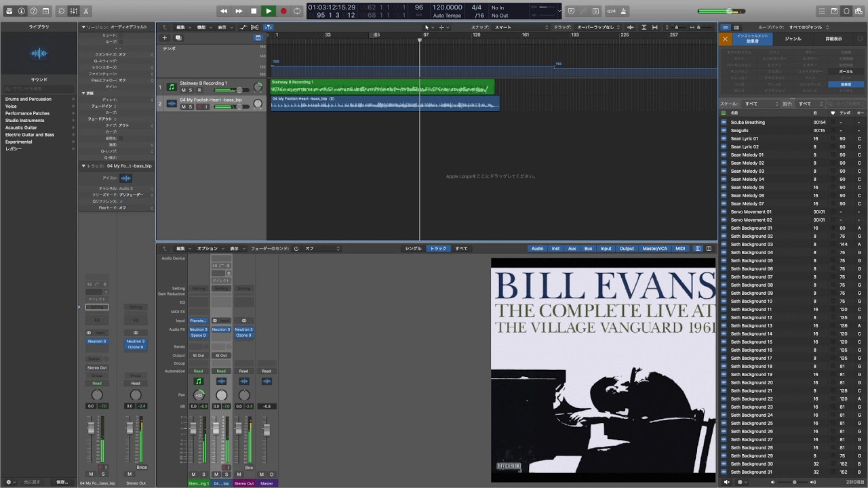Solo the Steinway B Recording 1 track
Image resolution: width=868 pixels, height=488 pixels.
(191, 90)
